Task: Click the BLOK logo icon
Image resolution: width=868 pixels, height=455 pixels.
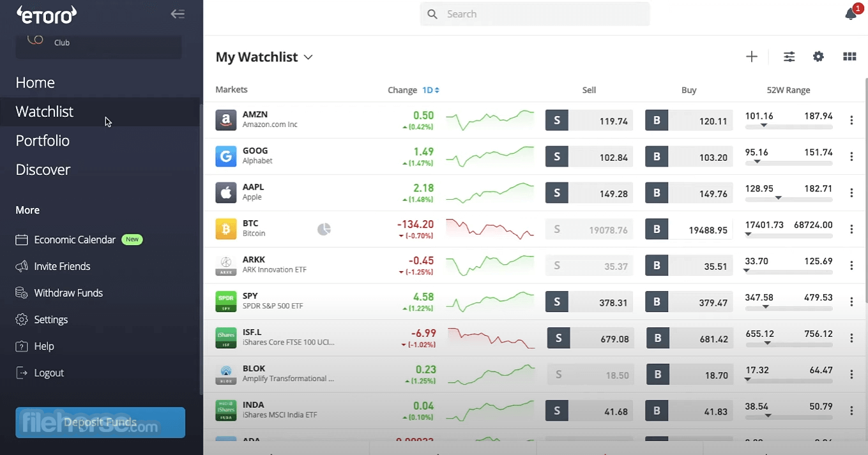Action: coord(226,375)
